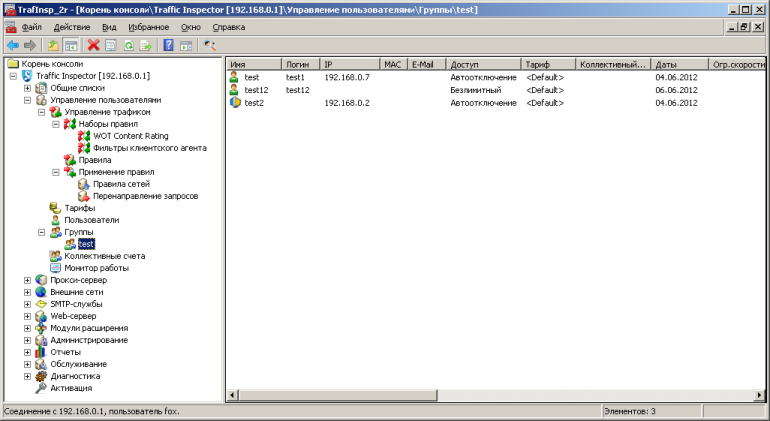Click the date 06.06.2012
Image resolution: width=770 pixels, height=421 pixels.
click(676, 90)
